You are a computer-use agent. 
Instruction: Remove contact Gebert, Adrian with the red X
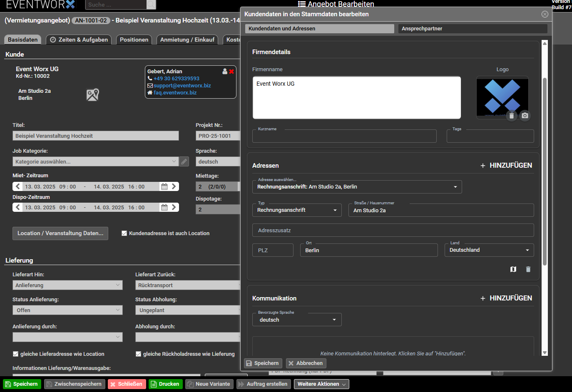coord(231,72)
